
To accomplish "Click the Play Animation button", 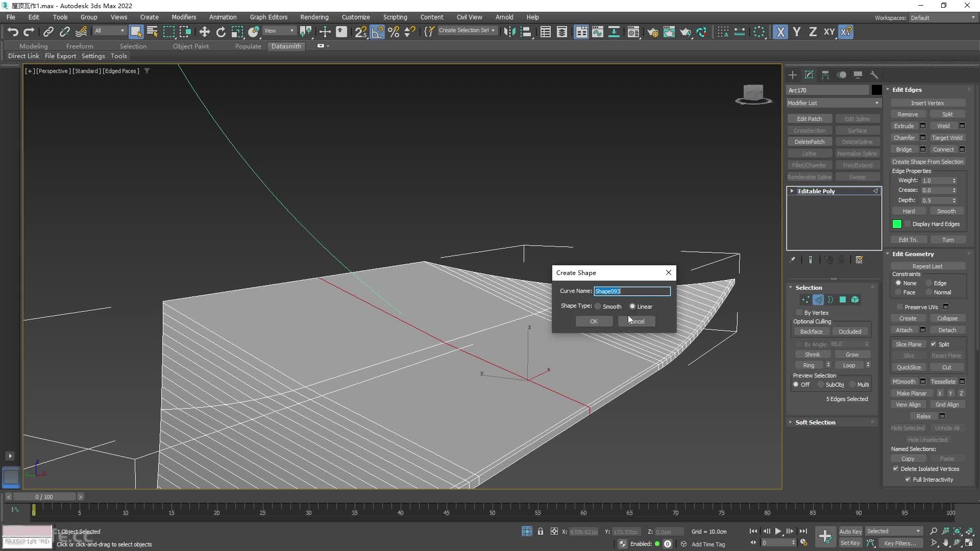I will pos(778,531).
